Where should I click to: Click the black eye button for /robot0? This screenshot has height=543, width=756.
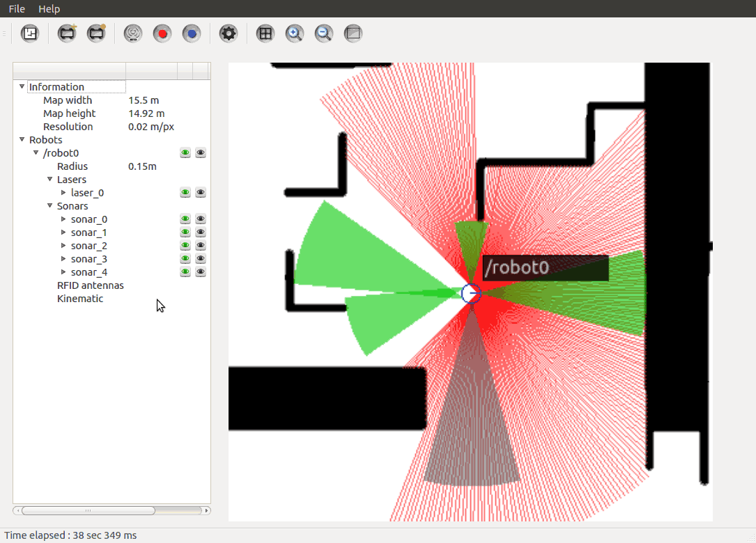pyautogui.click(x=201, y=153)
